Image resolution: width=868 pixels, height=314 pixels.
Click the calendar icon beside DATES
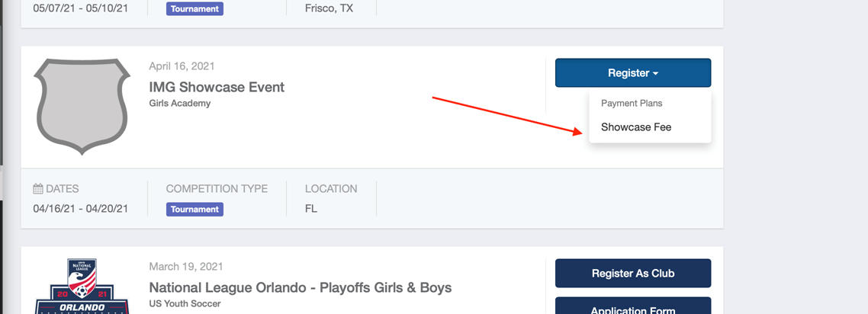[38, 189]
